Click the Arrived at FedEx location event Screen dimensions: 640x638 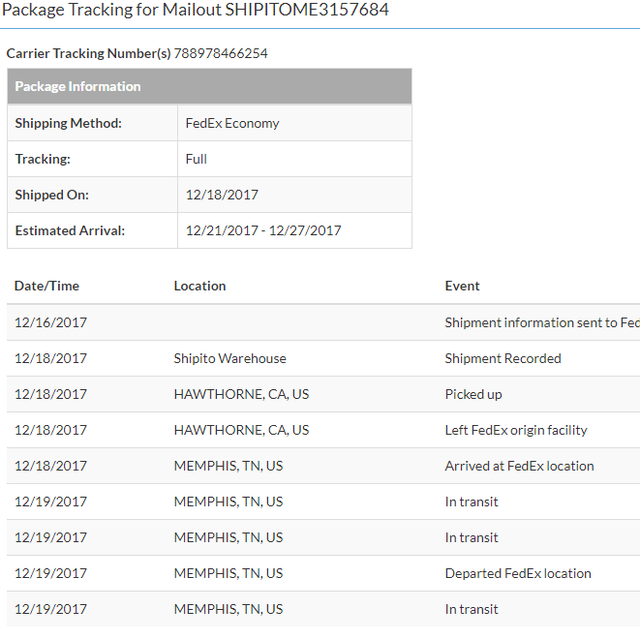519,466
